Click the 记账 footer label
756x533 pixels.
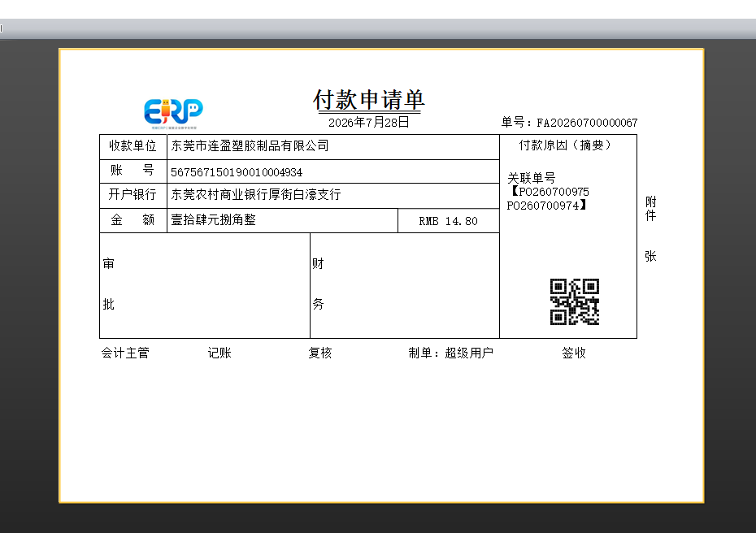(219, 353)
